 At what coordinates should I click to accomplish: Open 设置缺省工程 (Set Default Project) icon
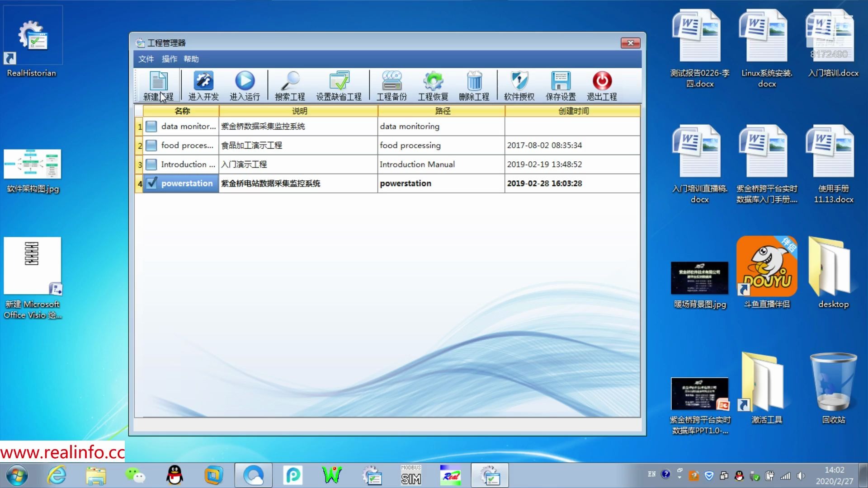point(339,85)
